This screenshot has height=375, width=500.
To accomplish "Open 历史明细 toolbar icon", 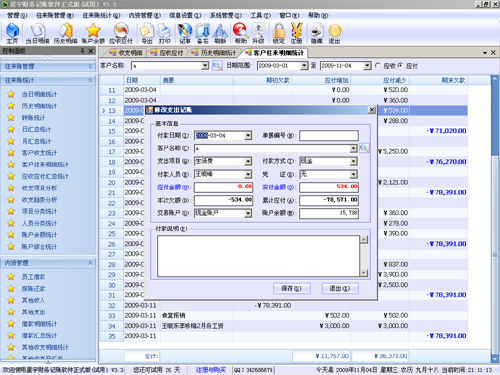I will 65,33.
